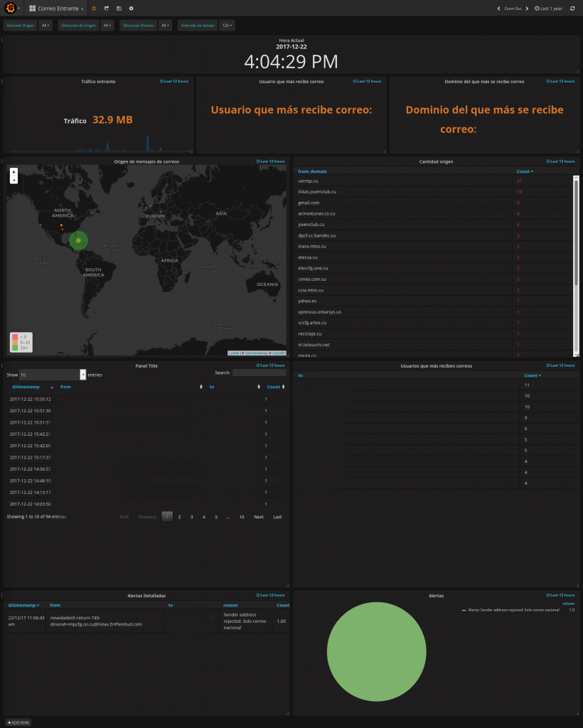Zoom in on the map
583x728 pixels.
(14, 172)
